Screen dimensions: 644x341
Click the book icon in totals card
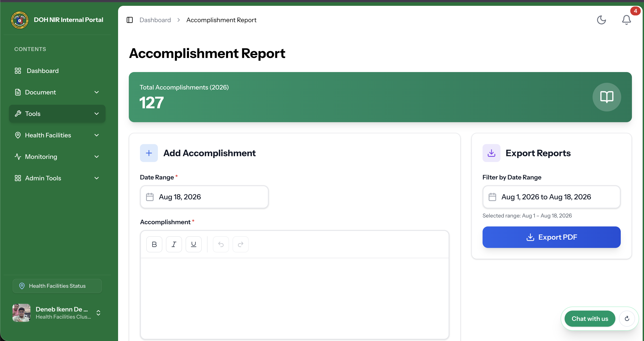click(607, 97)
